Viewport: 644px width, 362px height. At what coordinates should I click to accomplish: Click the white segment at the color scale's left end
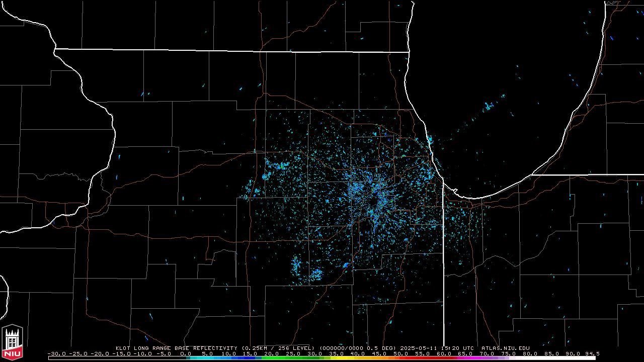pos(117,358)
